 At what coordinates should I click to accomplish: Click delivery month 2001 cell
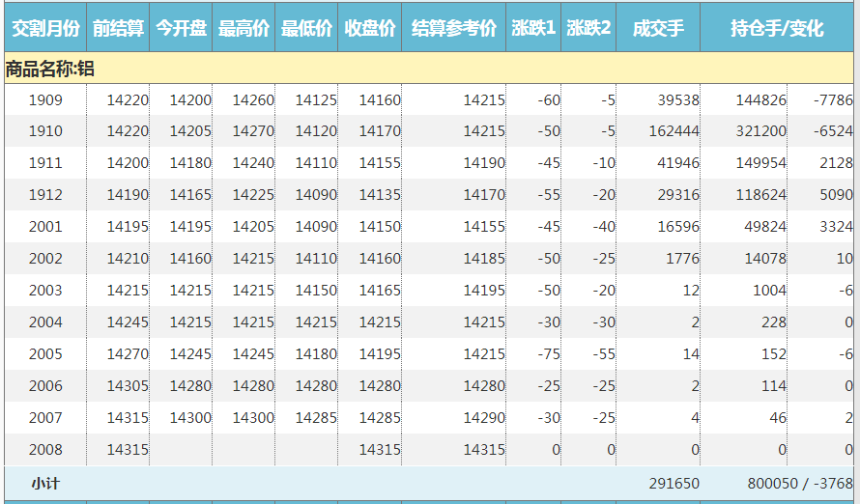45,227
